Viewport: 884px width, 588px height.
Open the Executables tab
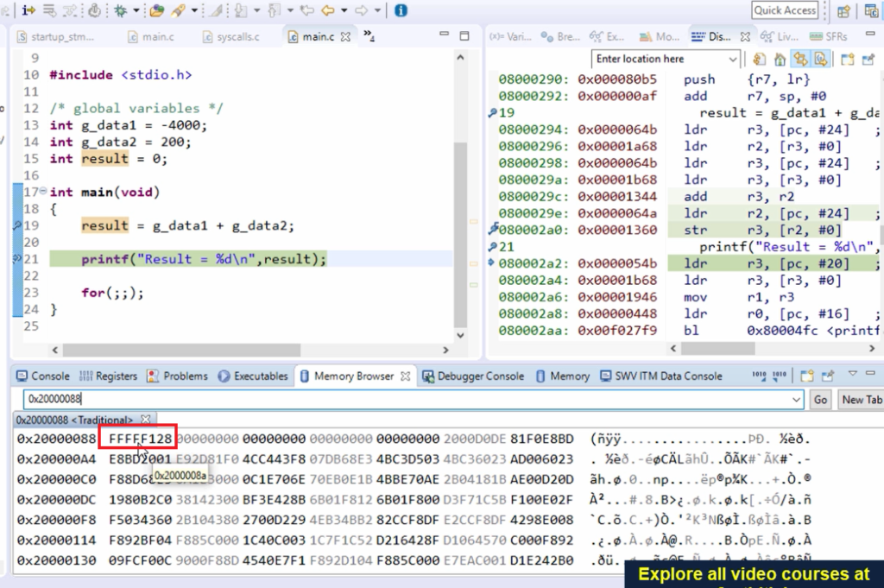(x=253, y=376)
